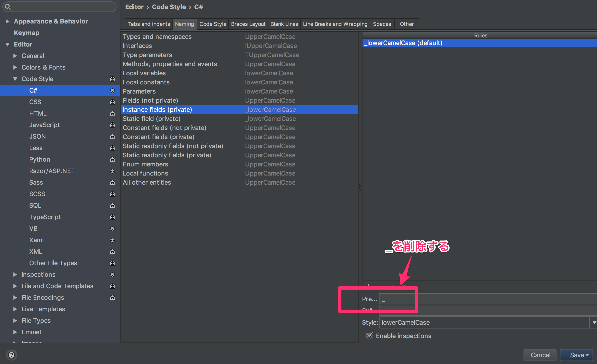Click the project icon beside Less item
The height and width of the screenshot is (364, 597).
(112, 148)
